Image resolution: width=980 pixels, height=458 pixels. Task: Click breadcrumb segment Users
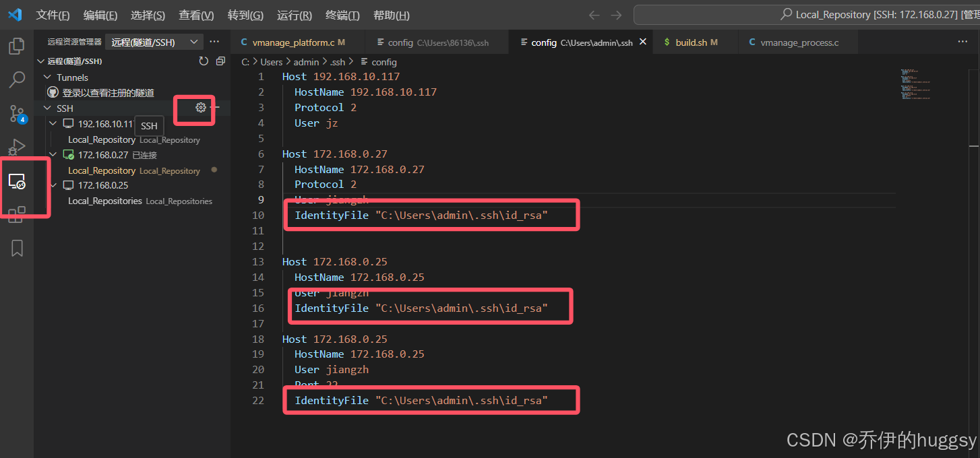(x=272, y=61)
